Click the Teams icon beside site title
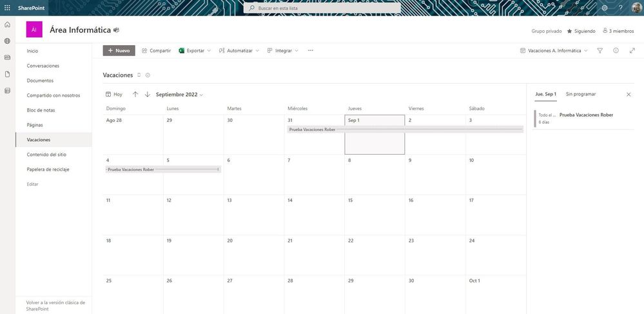The image size is (644, 314). pyautogui.click(x=117, y=30)
